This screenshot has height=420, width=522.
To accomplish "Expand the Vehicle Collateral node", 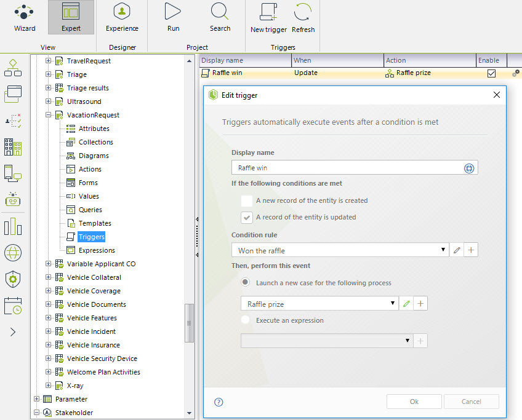I will tap(48, 277).
